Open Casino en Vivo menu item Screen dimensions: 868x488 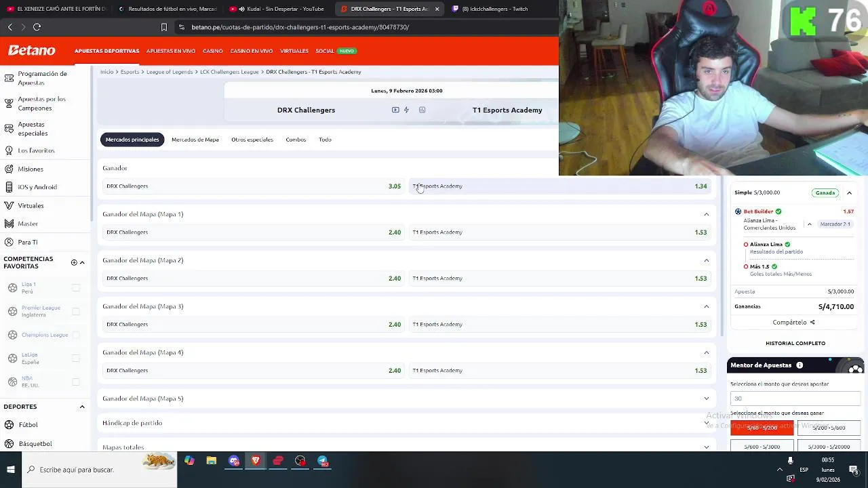tap(252, 51)
